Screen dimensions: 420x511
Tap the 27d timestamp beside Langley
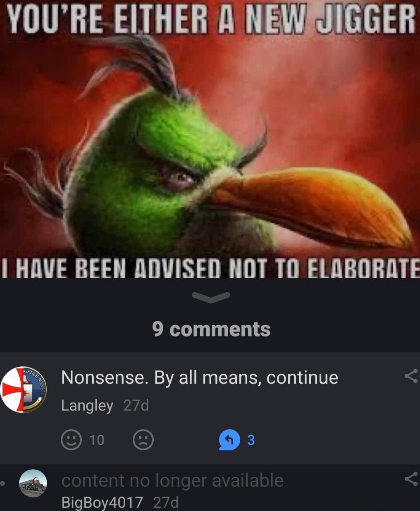[x=136, y=406]
